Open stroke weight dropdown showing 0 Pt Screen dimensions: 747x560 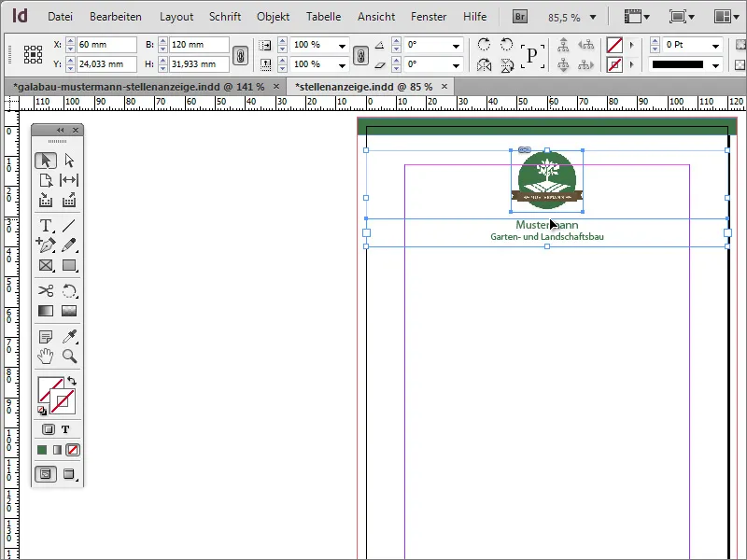tap(715, 46)
